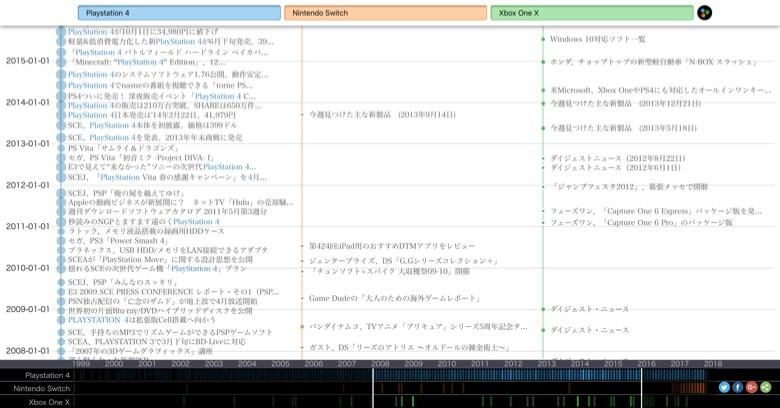The width and height of the screenshot is (780, 408).
Task: Jump to 2013 on the overview year axis
Action: click(547, 364)
